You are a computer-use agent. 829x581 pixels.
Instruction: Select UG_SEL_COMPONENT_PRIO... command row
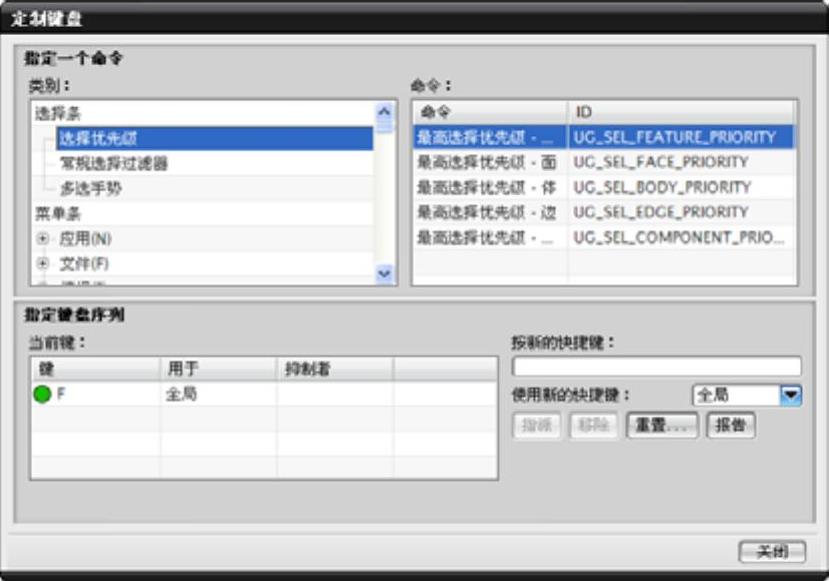click(604, 237)
